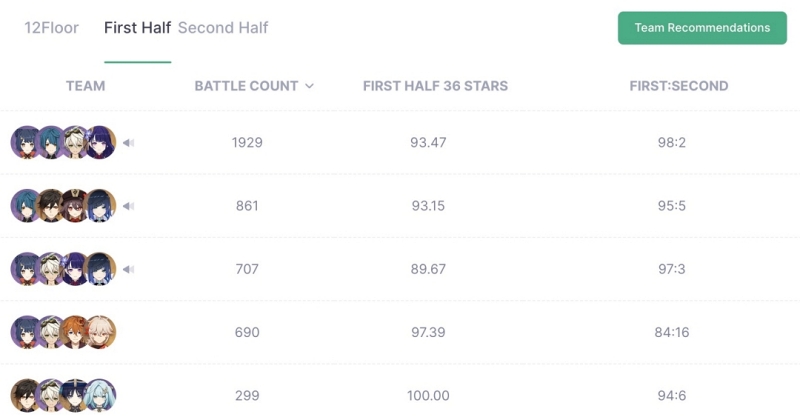Expand the Battle Count sort chevron
Viewport: 800px width, 420px height.
point(309,86)
